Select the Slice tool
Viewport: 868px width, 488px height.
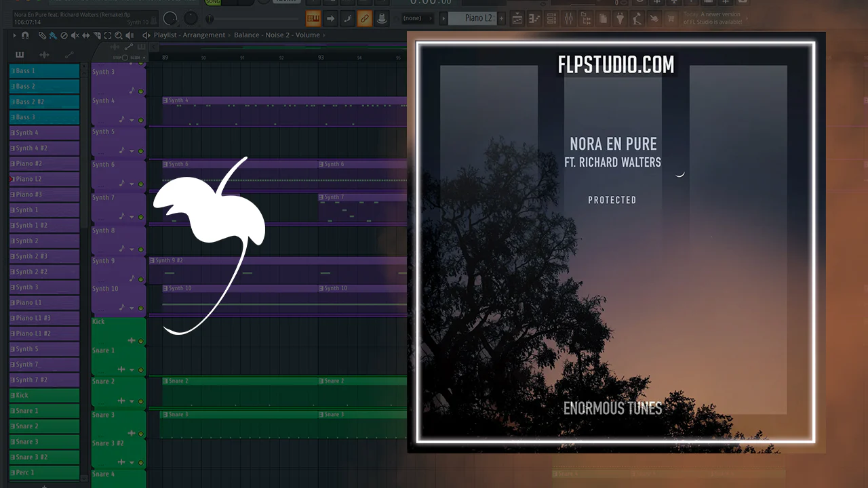96,35
